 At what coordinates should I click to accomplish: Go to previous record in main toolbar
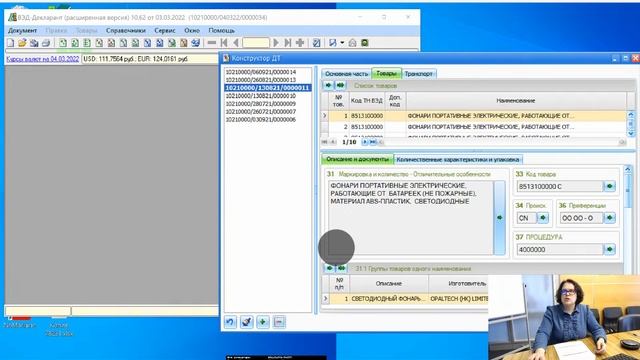236,42
